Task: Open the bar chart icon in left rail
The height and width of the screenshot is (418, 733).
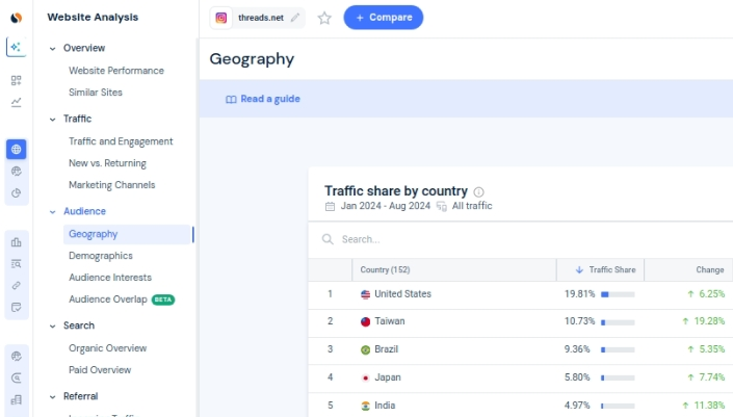Action: click(16, 242)
